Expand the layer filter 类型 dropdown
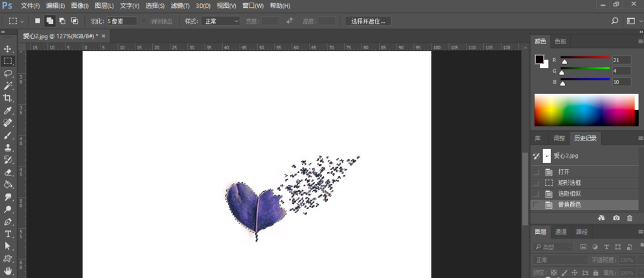 click(553, 247)
